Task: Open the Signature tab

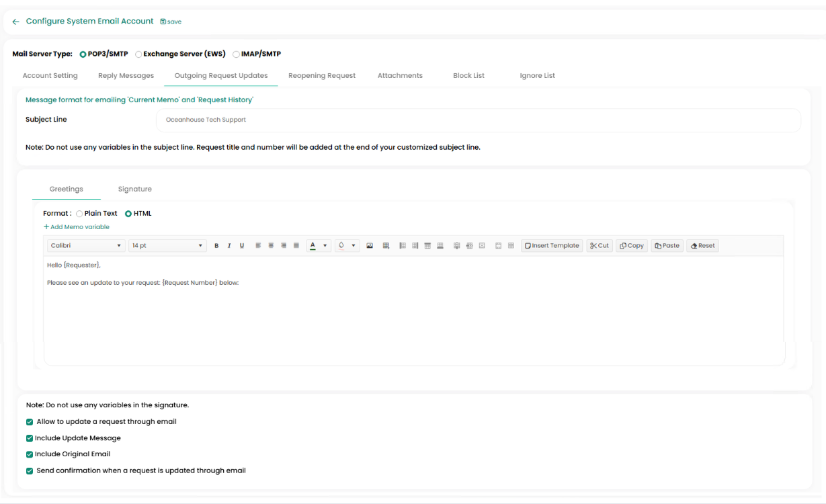Action: (x=134, y=189)
